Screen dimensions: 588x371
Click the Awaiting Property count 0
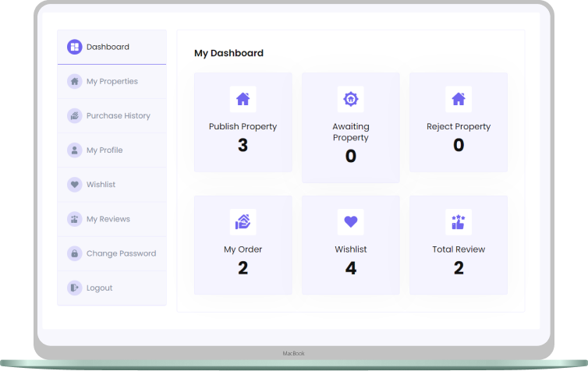pos(351,156)
